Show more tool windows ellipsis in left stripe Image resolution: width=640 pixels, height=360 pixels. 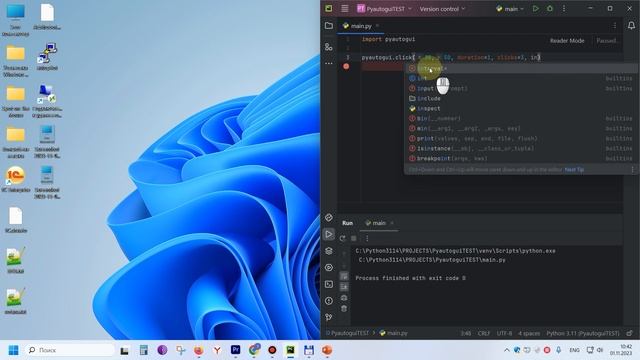click(x=329, y=64)
